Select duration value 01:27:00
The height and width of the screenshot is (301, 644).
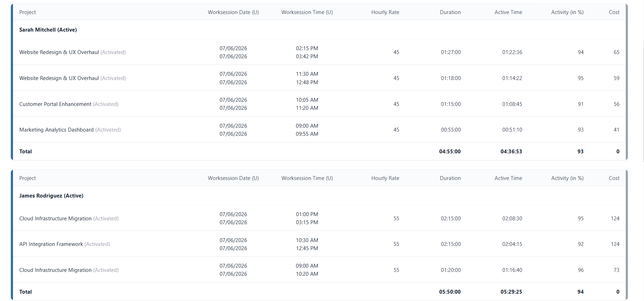(x=451, y=52)
